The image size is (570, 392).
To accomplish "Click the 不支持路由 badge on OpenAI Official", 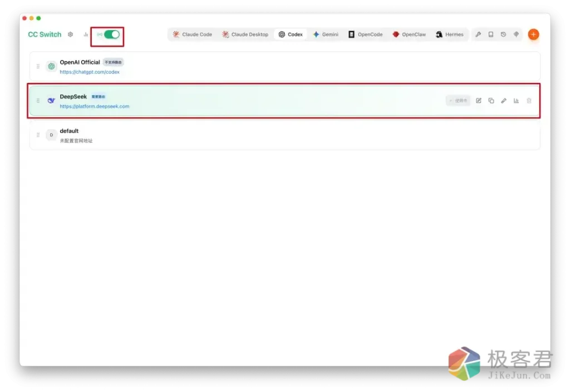I will point(113,62).
